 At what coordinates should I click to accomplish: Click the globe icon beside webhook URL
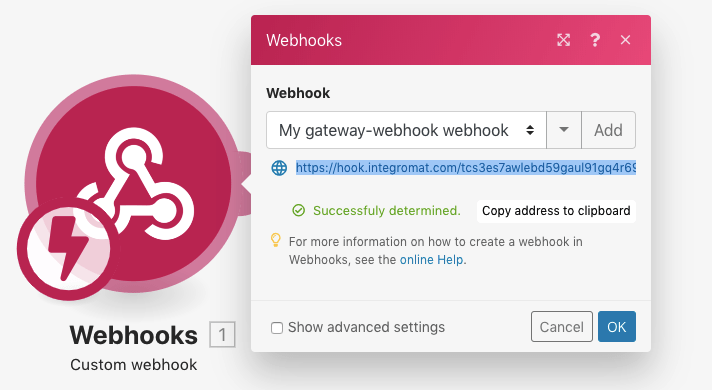[x=279, y=168]
